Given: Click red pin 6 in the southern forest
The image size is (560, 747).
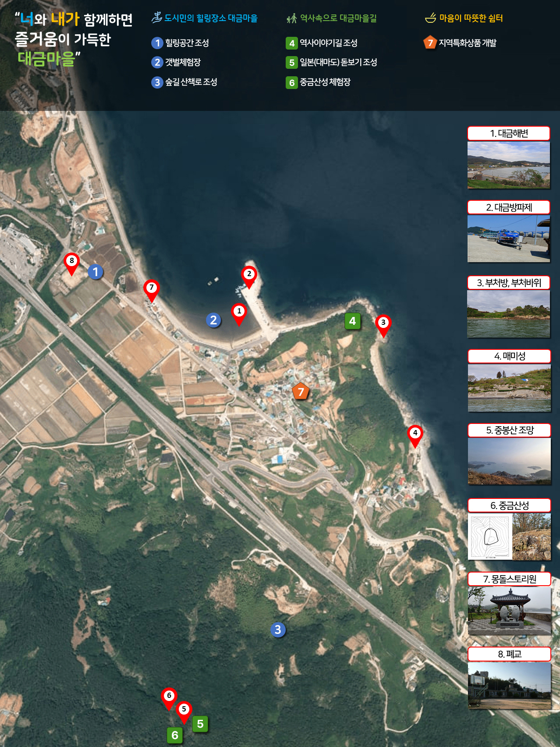Looking at the screenshot, I should 169,696.
